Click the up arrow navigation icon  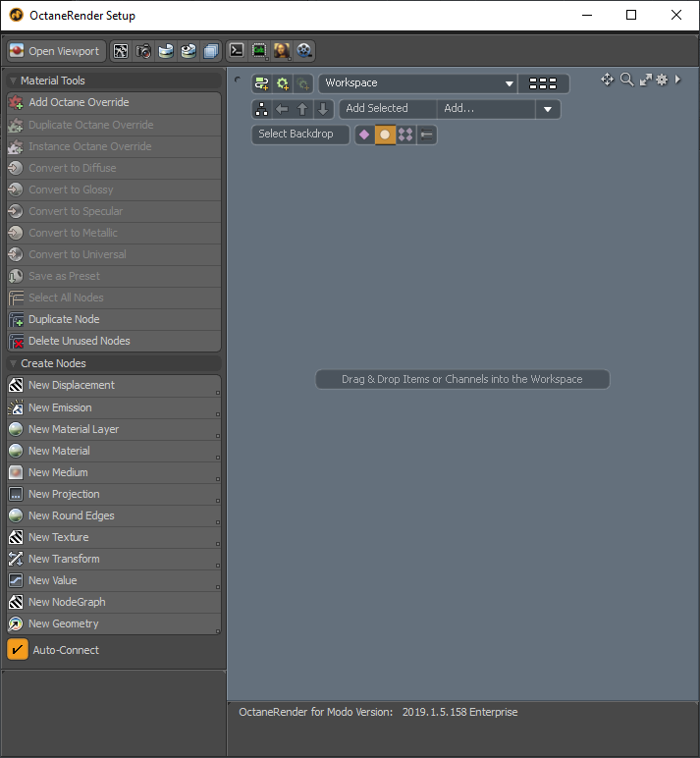point(302,109)
